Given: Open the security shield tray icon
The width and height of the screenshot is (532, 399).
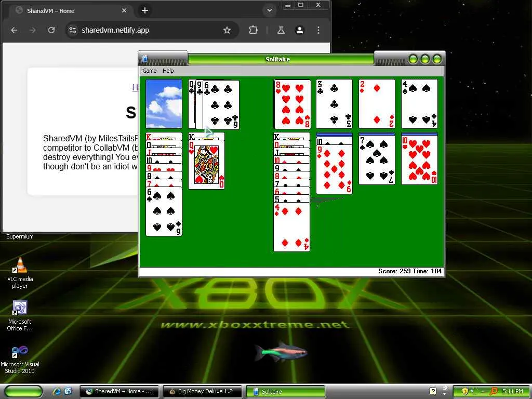Looking at the screenshot, I should 465,391.
